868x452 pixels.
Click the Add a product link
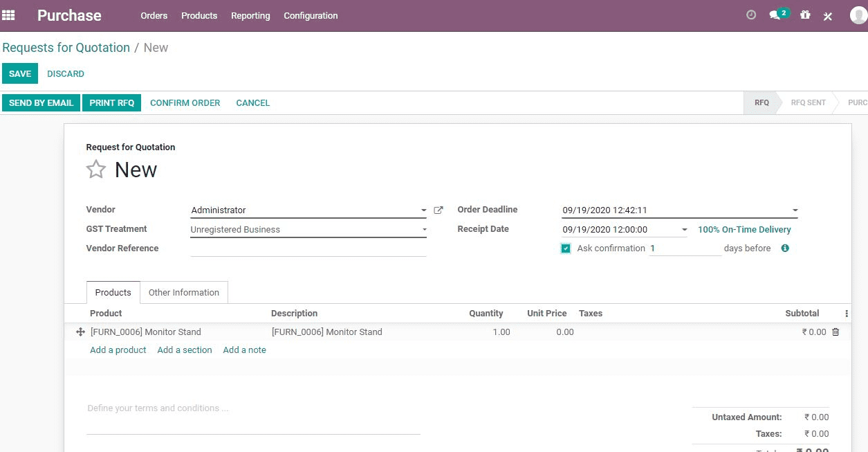coord(118,350)
